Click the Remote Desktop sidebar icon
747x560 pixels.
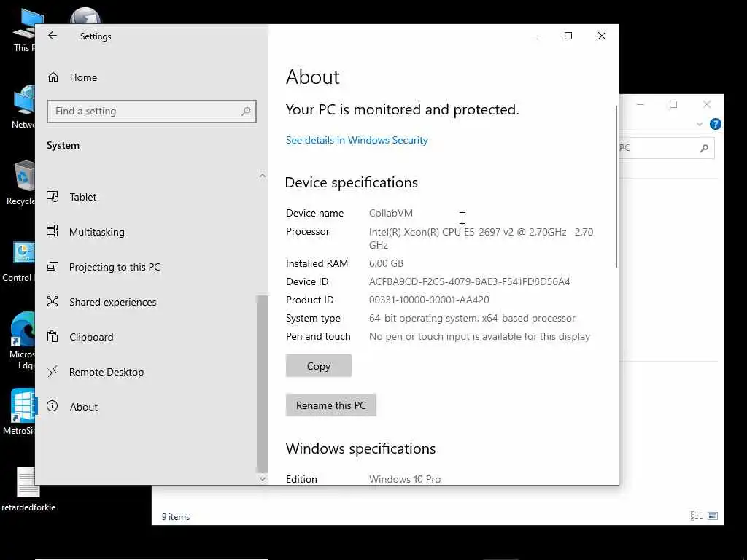click(53, 371)
